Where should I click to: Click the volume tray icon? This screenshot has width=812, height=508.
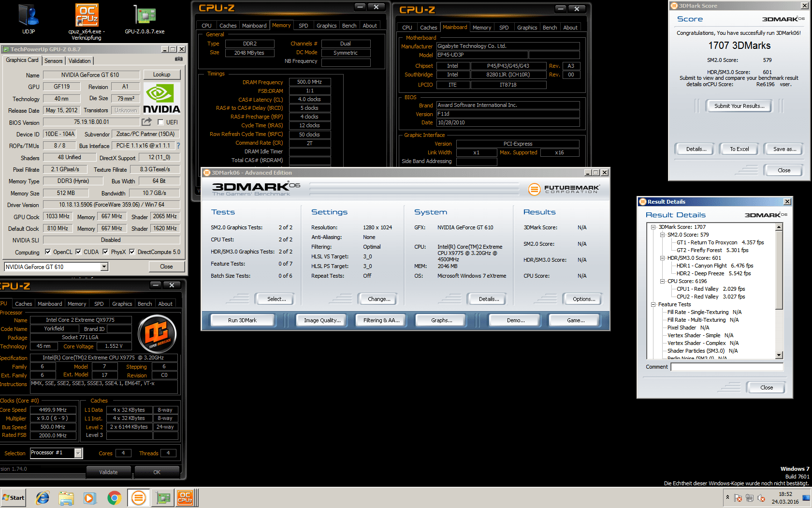click(761, 498)
